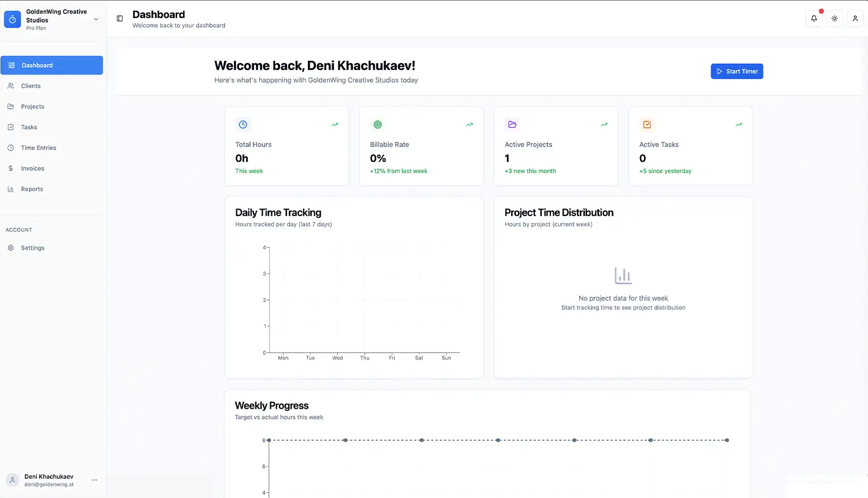Collapse the sidebar panel
This screenshot has width=868, height=498.
tap(120, 19)
